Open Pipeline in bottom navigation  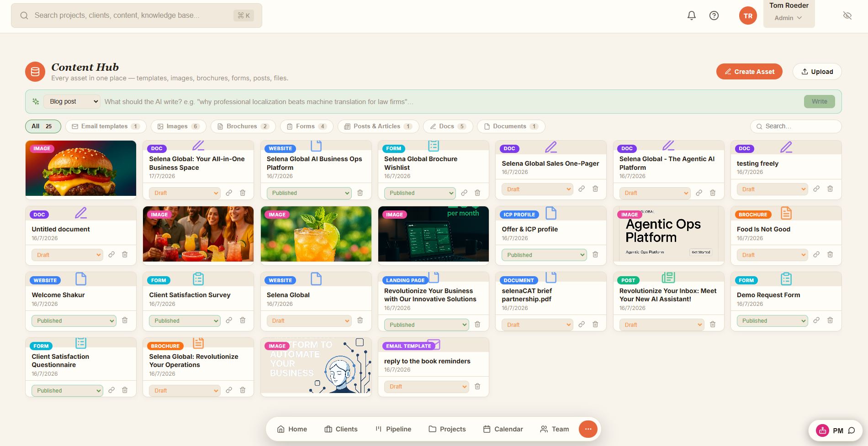point(393,429)
